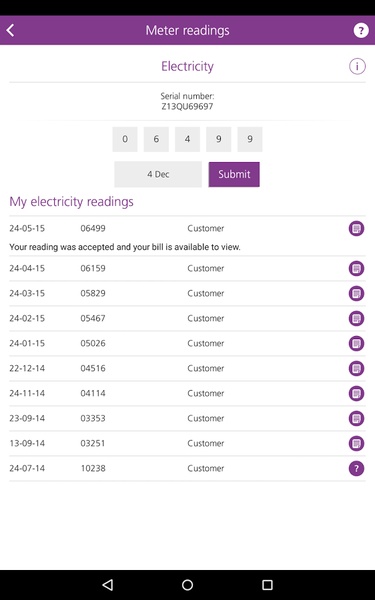The height and width of the screenshot is (600, 375).
Task: Open Electricity info circle icon
Action: (357, 67)
